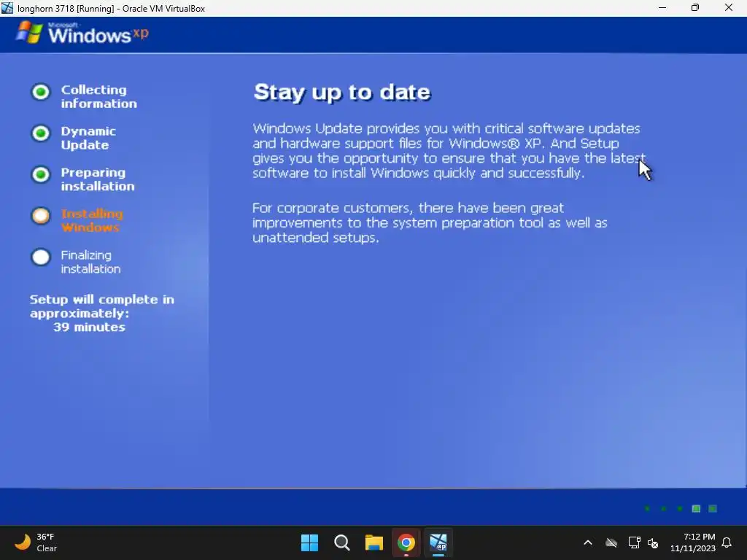Click the 'Preparing installation' step label
The height and width of the screenshot is (560, 747).
pyautogui.click(x=98, y=179)
